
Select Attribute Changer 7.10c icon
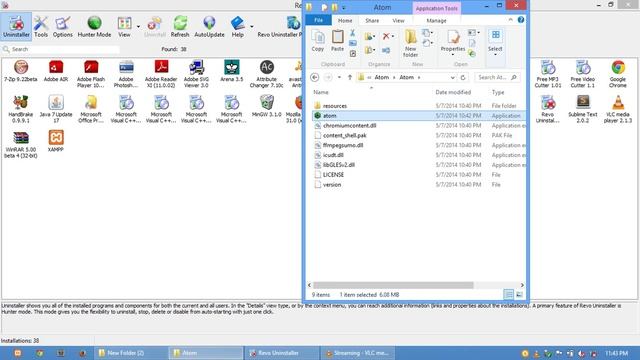[267, 74]
